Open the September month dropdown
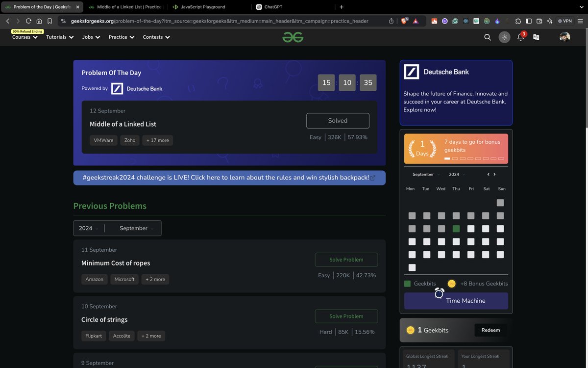Viewport: 588px width, 368px height. [x=135, y=228]
